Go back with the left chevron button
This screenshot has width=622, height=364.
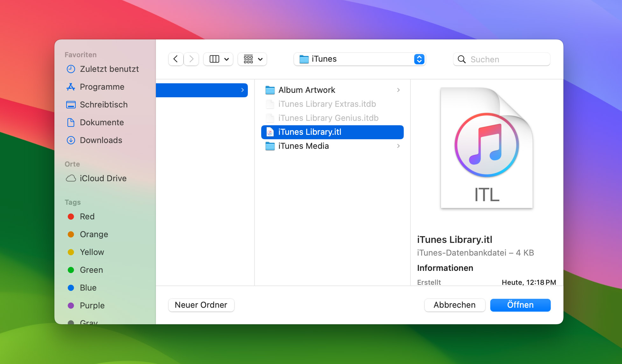176,59
